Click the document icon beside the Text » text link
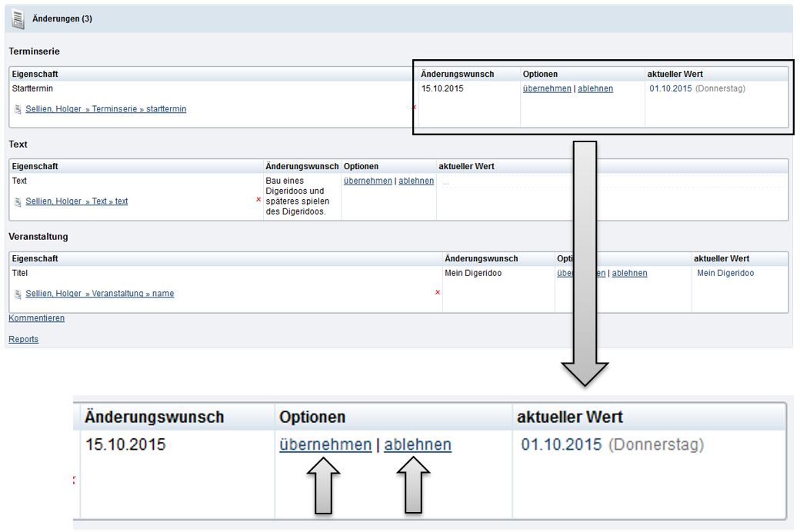800x532 pixels. [x=18, y=201]
